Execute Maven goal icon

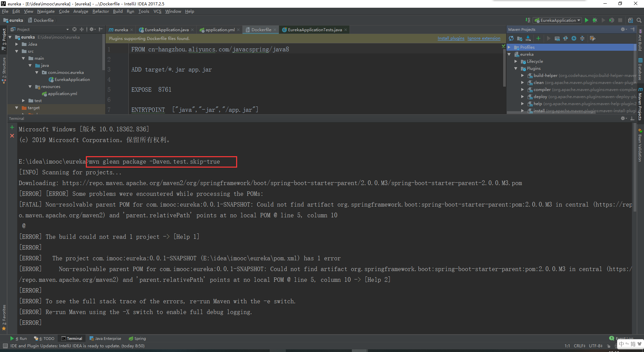click(x=557, y=38)
